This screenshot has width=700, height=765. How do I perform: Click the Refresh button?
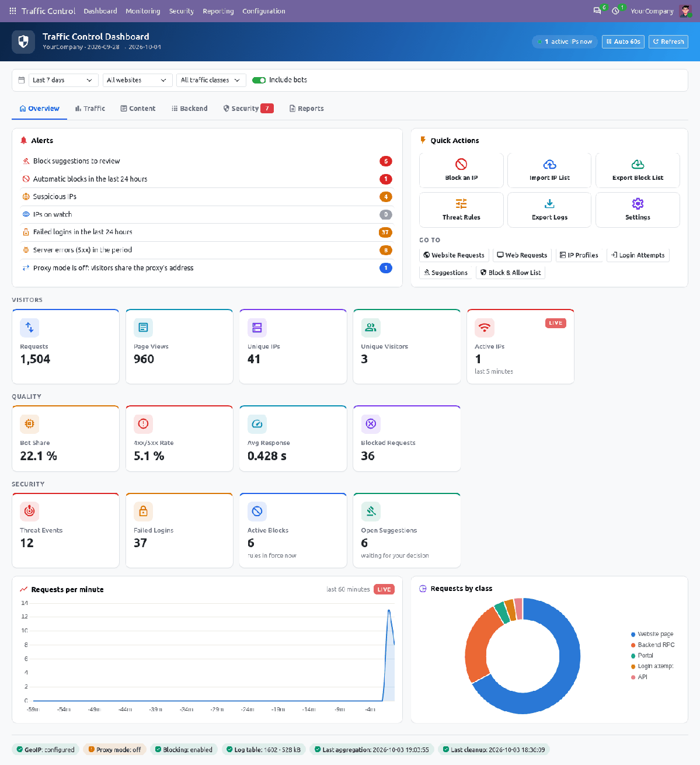[668, 41]
